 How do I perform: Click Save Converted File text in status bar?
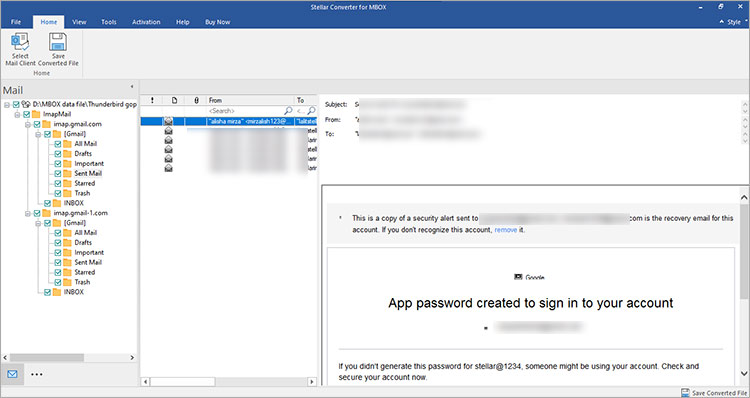coord(719,393)
